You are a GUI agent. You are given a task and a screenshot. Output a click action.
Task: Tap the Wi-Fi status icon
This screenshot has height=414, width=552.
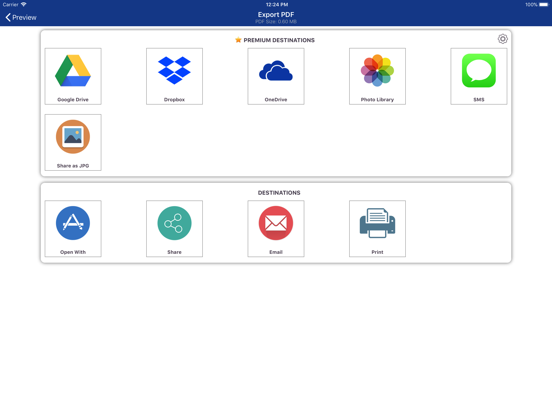tap(24, 4)
